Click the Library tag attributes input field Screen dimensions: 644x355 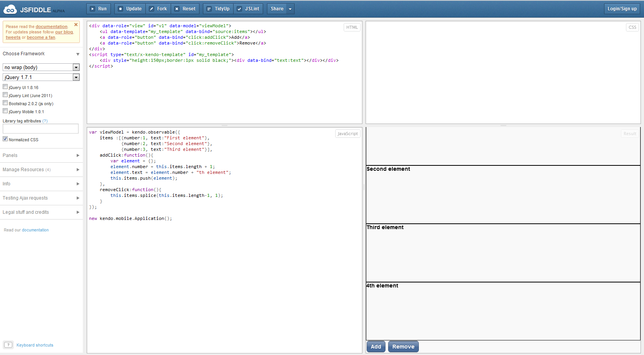coord(41,129)
